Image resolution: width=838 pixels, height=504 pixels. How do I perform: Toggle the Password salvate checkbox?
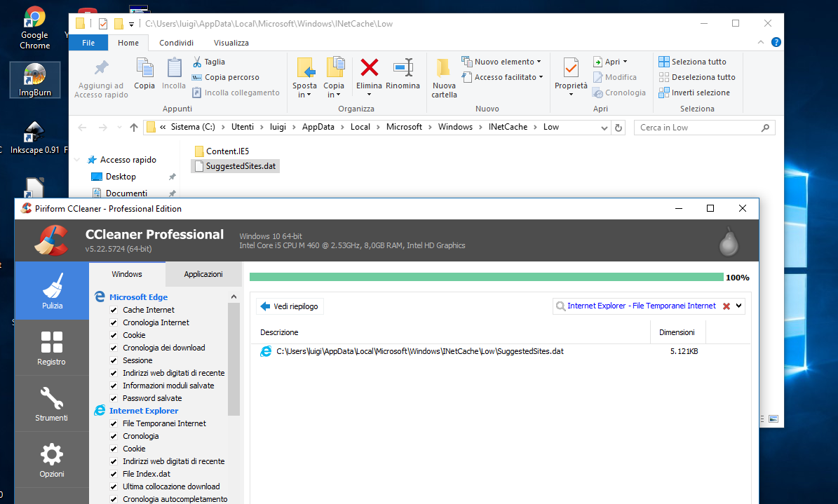coord(114,398)
